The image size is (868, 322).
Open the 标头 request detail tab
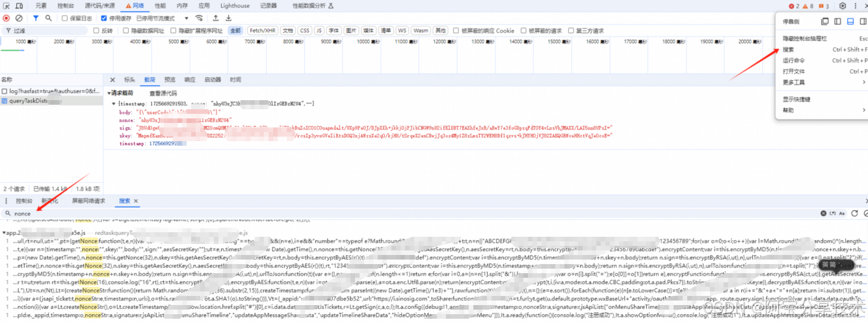130,80
